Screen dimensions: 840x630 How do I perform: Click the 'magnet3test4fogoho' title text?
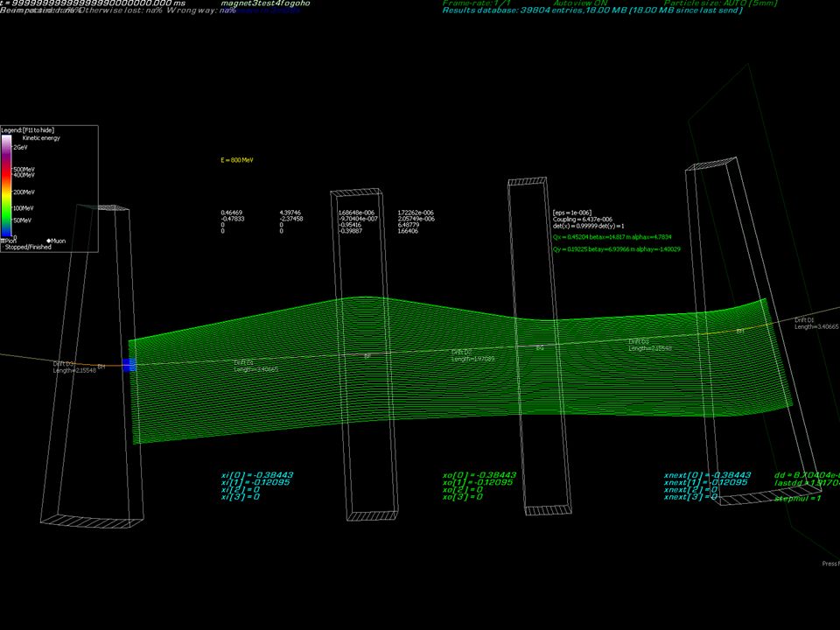coord(266,3)
